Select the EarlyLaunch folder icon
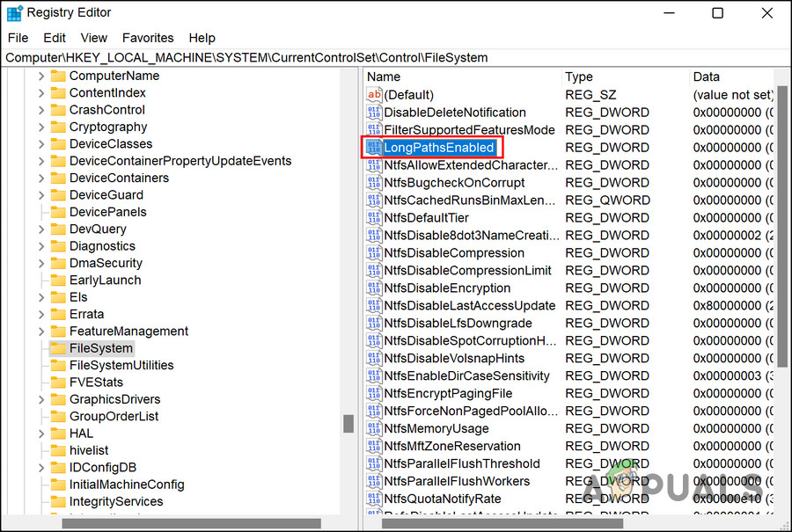The image size is (792, 532). click(x=58, y=281)
